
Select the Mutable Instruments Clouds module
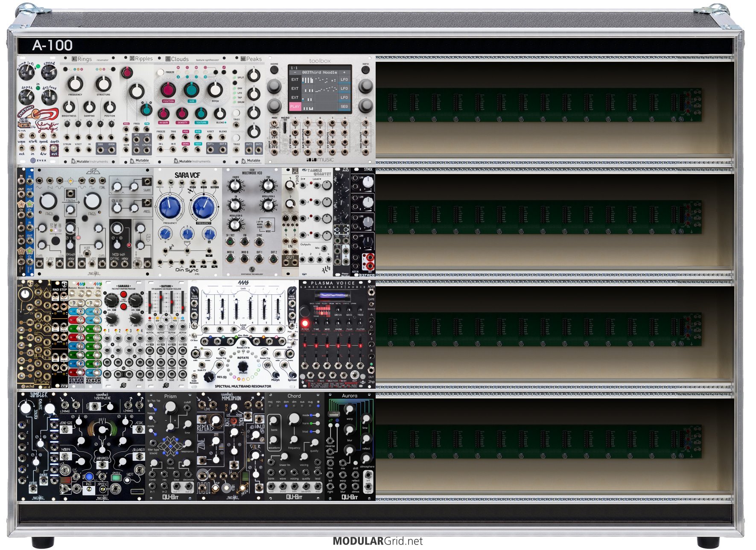192,110
